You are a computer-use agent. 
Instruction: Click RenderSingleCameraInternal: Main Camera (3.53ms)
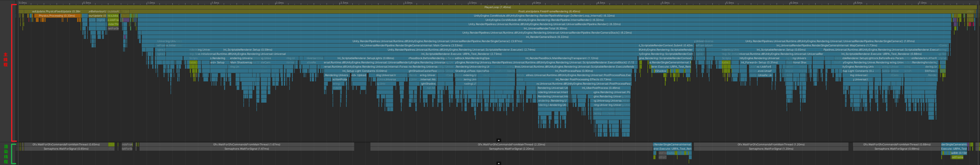(x=411, y=45)
